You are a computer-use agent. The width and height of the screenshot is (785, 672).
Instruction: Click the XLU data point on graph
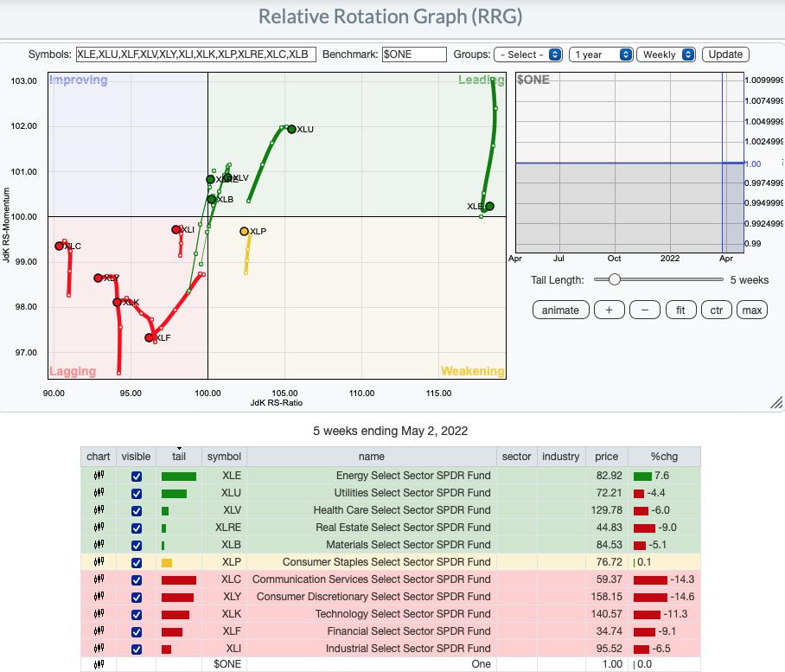291,130
